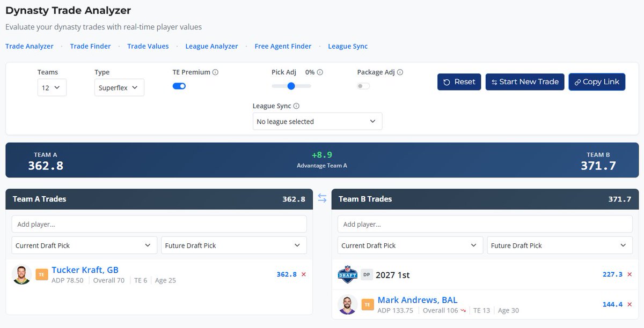This screenshot has height=328, width=644.
Task: Click the League Sync info icon
Action: tap(296, 106)
